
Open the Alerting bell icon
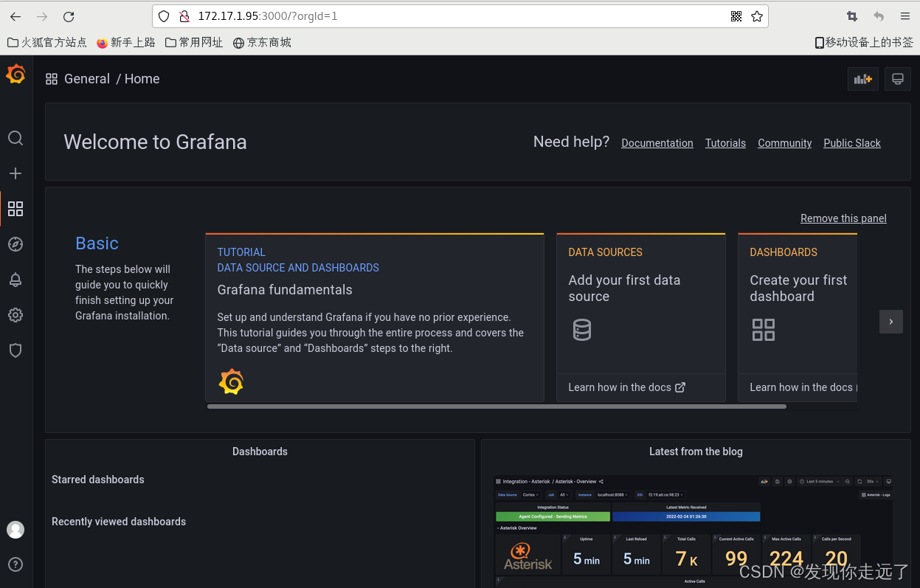[x=15, y=280]
